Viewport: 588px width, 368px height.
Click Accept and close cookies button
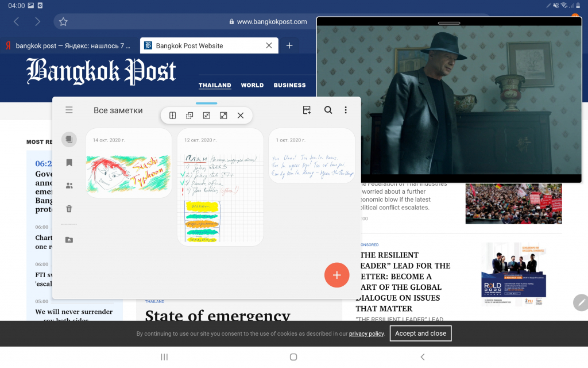(x=420, y=333)
